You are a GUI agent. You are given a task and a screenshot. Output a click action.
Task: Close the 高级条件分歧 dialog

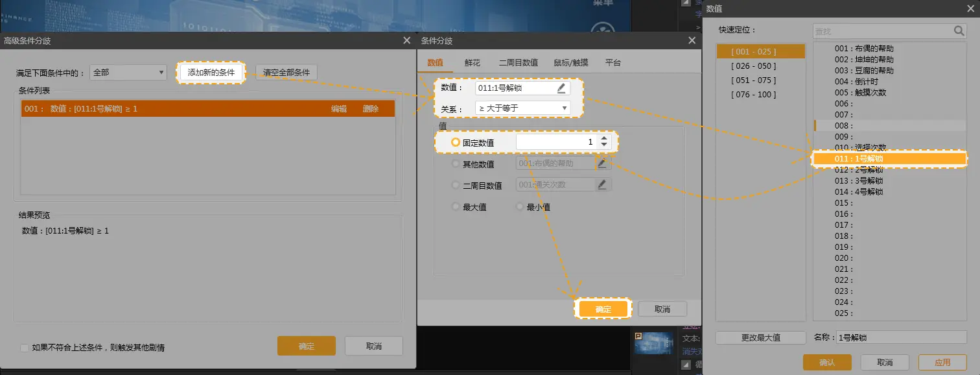(406, 40)
